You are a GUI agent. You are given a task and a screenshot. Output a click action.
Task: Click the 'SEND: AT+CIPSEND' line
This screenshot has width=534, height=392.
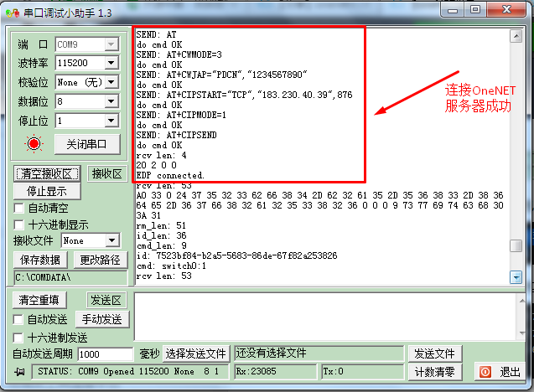click(x=176, y=135)
